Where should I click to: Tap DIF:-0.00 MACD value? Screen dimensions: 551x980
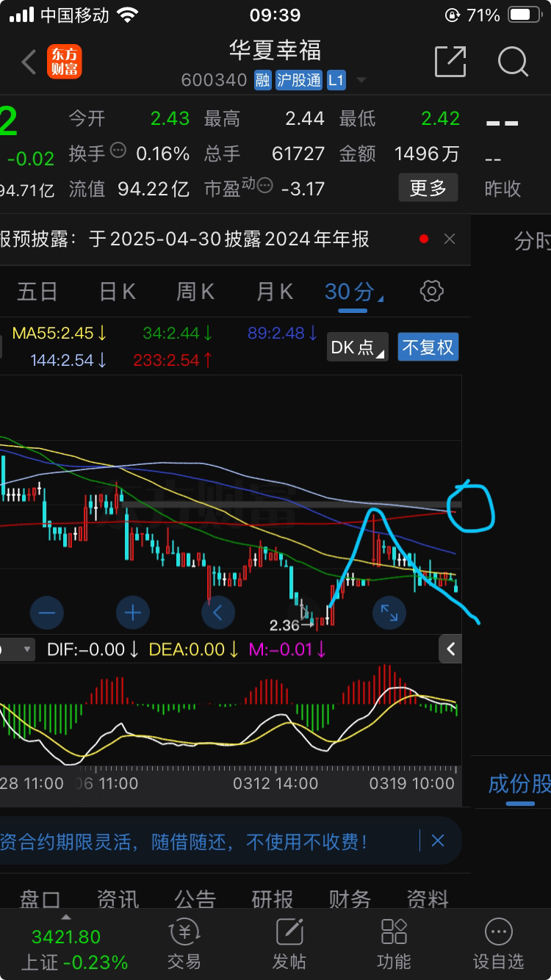coord(93,649)
